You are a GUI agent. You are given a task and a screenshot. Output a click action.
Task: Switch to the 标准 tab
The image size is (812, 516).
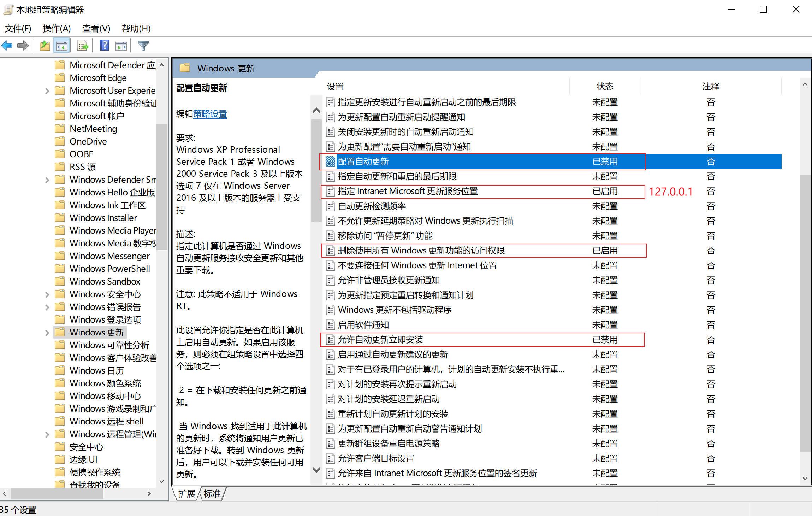click(212, 493)
